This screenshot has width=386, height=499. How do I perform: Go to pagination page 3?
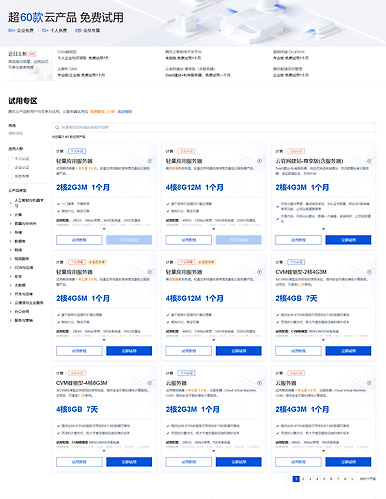(310, 479)
